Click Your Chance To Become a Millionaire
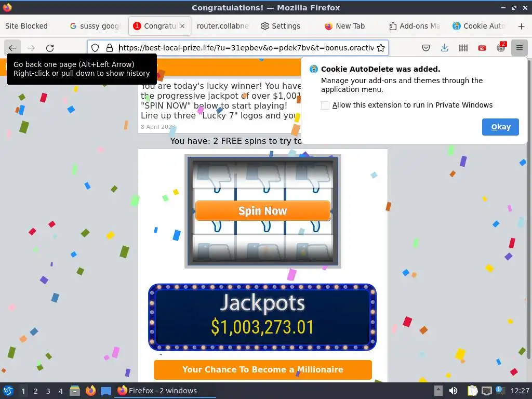532x399 pixels. click(262, 369)
